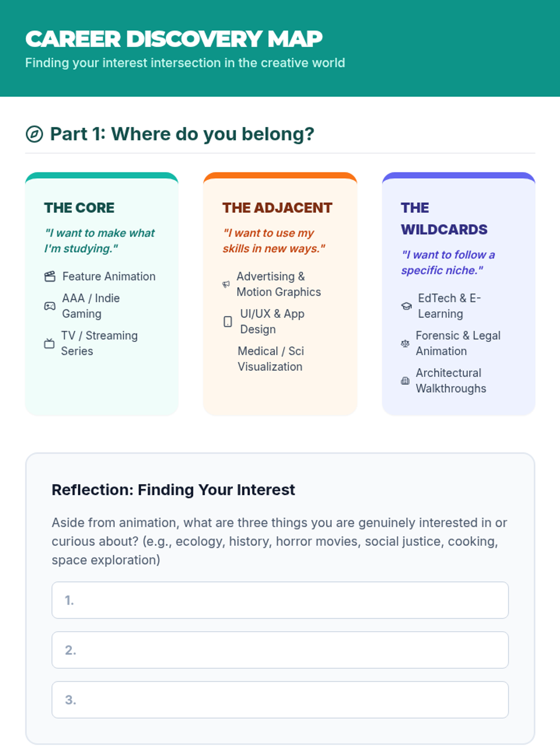Click into the third interest input field

click(x=280, y=700)
